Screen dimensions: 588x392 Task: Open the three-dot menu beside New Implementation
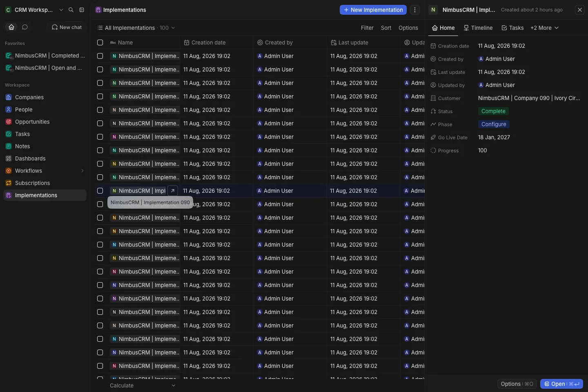click(x=415, y=10)
